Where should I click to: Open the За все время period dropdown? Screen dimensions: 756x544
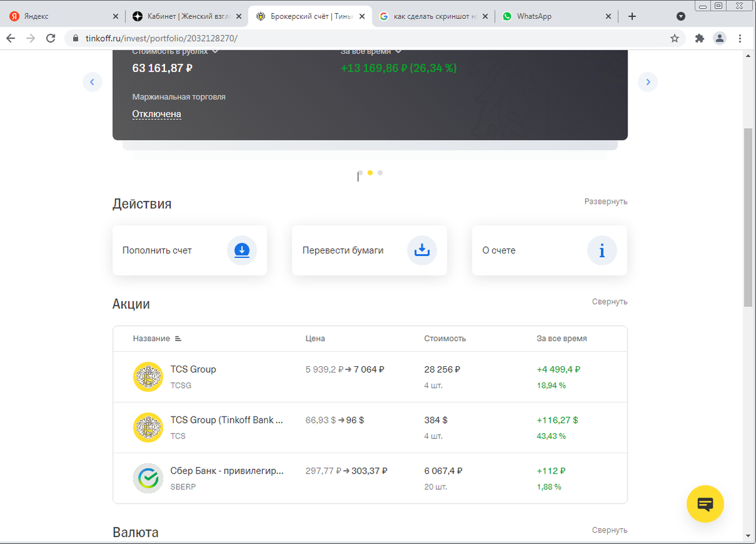click(371, 51)
